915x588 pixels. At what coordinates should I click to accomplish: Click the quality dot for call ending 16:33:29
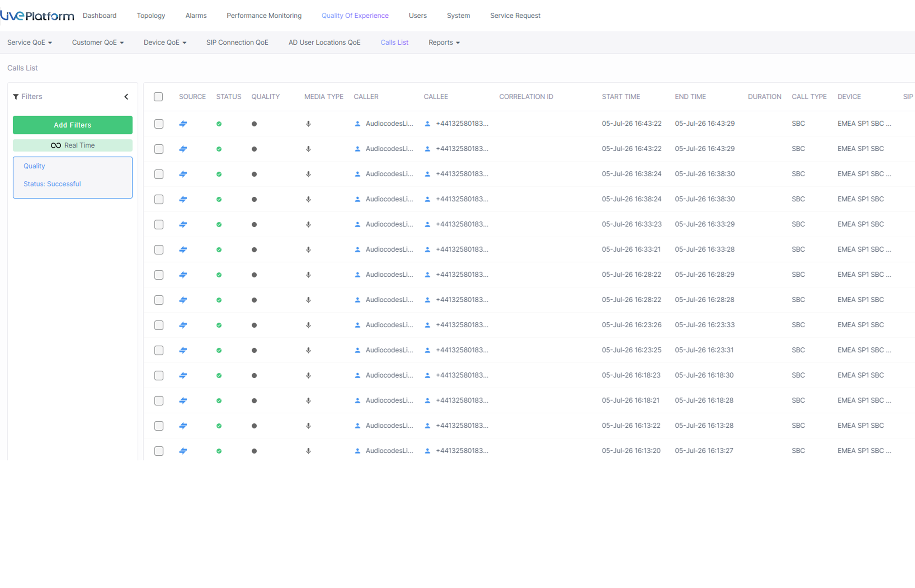[254, 224]
